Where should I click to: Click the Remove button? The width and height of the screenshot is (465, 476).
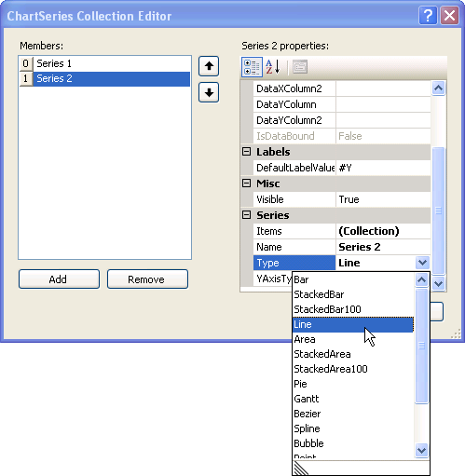147,279
